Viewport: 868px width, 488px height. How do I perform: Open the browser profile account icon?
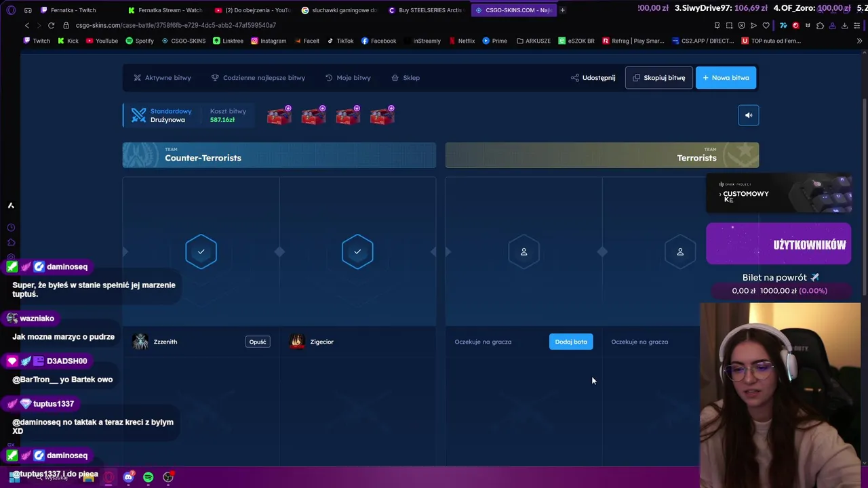click(832, 26)
